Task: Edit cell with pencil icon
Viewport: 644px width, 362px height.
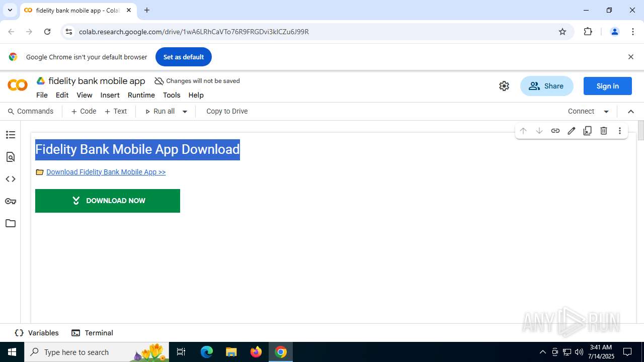Action: [572, 131]
